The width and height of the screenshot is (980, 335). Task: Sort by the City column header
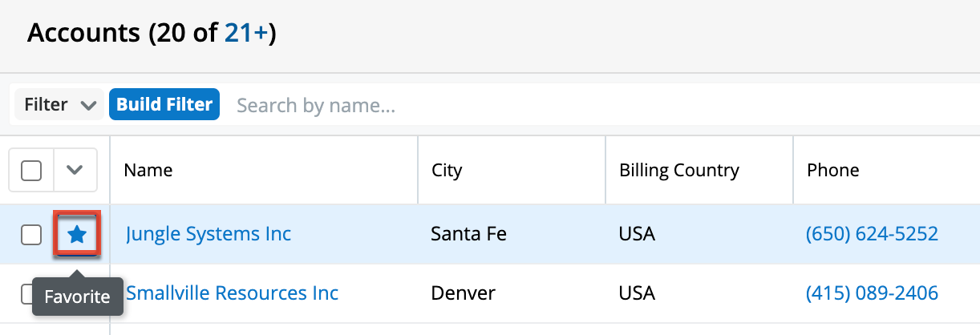point(447,170)
